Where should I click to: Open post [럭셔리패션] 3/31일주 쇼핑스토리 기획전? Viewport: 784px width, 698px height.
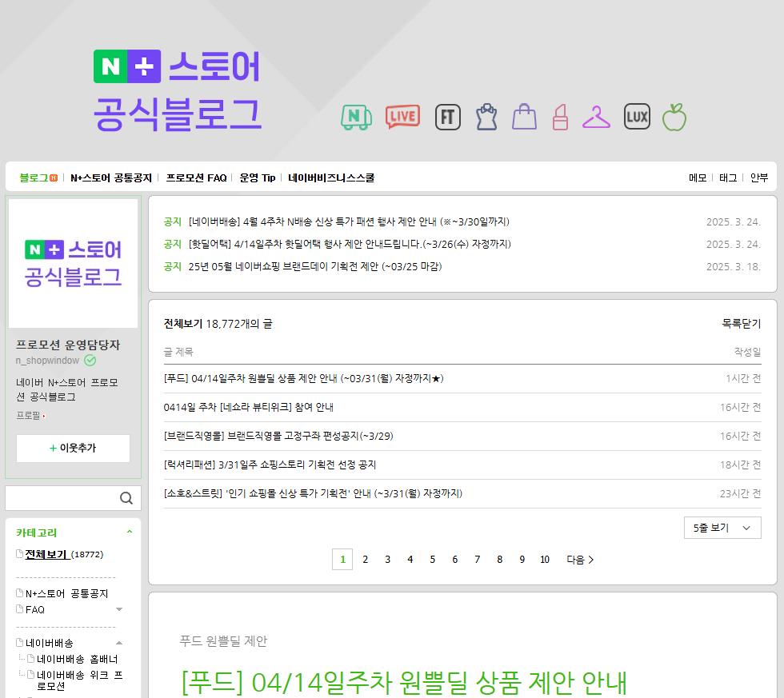(270, 465)
